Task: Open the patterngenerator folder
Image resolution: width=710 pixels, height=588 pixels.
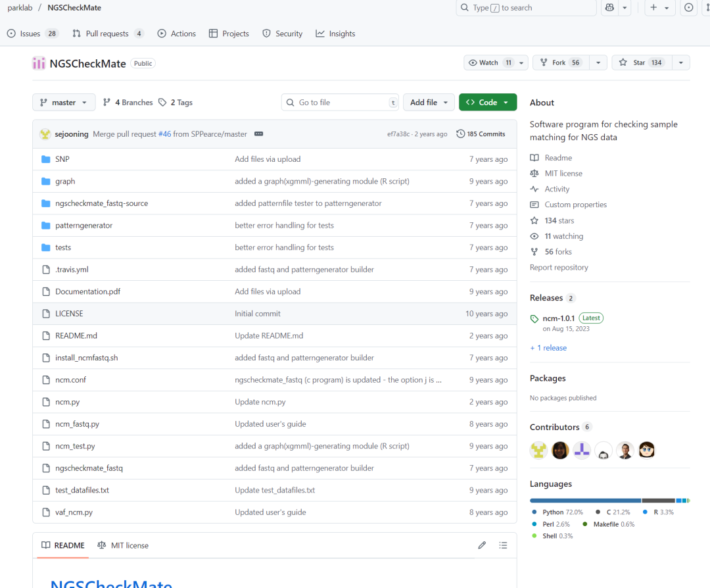Action: pyautogui.click(x=83, y=226)
